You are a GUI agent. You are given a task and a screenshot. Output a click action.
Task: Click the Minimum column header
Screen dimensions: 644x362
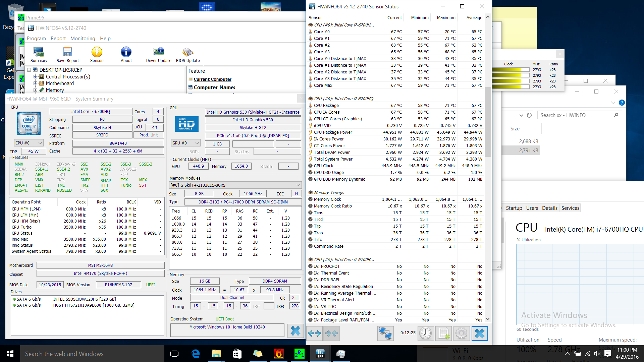(417, 18)
